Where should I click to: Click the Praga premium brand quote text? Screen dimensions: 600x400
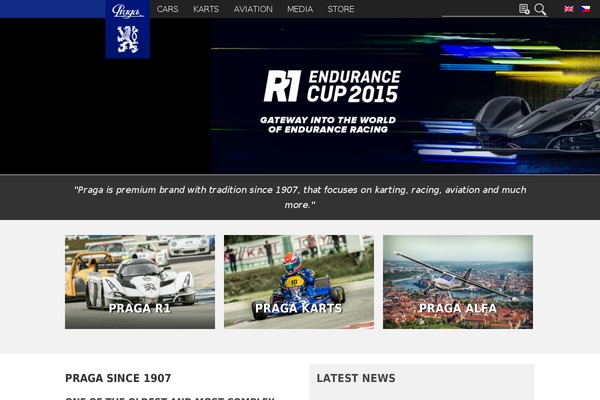pos(300,197)
